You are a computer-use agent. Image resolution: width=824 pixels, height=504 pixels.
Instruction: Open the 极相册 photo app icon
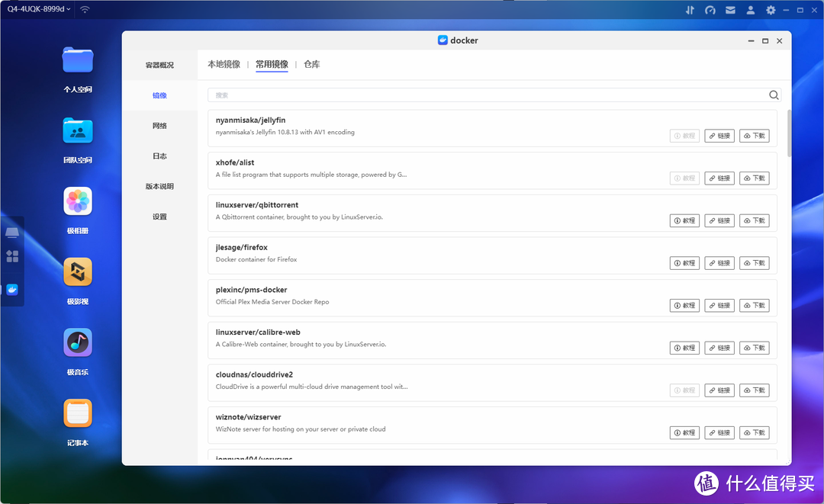(x=77, y=202)
